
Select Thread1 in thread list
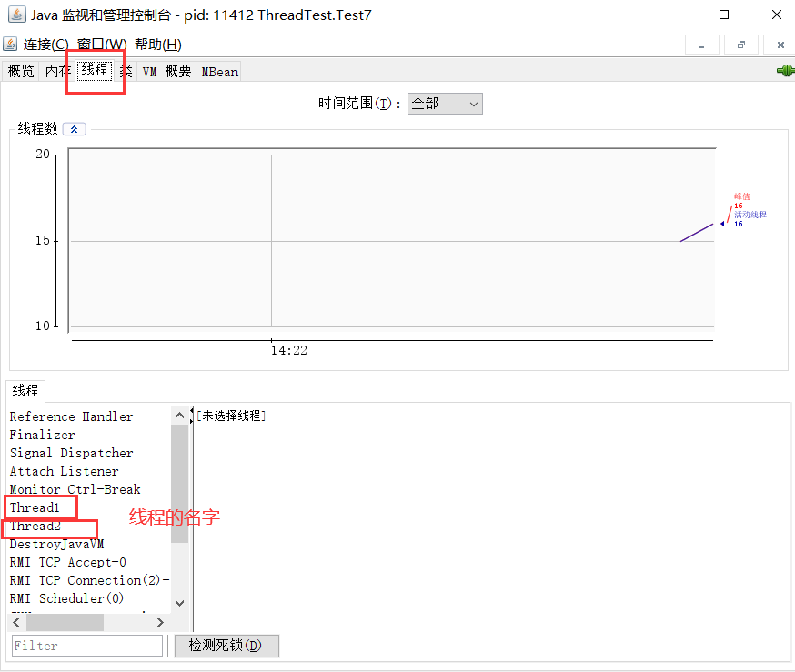click(35, 507)
